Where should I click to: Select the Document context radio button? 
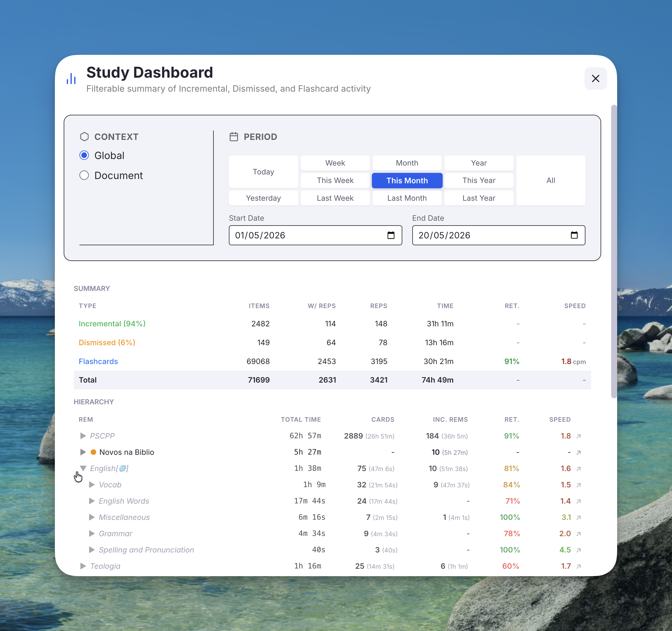pyautogui.click(x=84, y=175)
